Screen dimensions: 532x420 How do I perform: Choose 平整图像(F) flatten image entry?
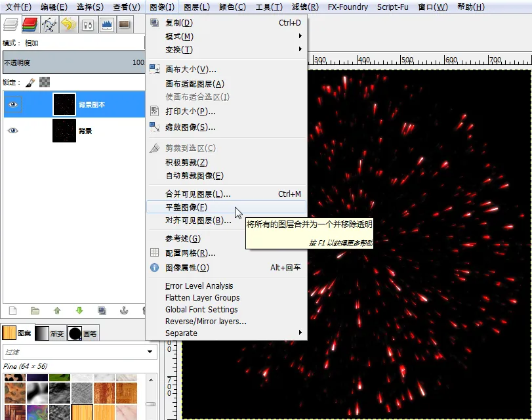tap(227, 207)
